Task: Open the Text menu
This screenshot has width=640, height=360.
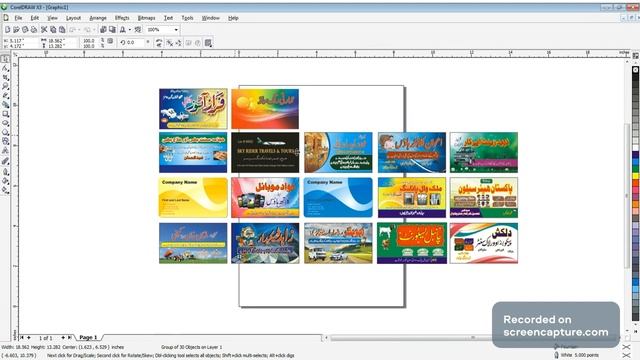Action: (168, 18)
